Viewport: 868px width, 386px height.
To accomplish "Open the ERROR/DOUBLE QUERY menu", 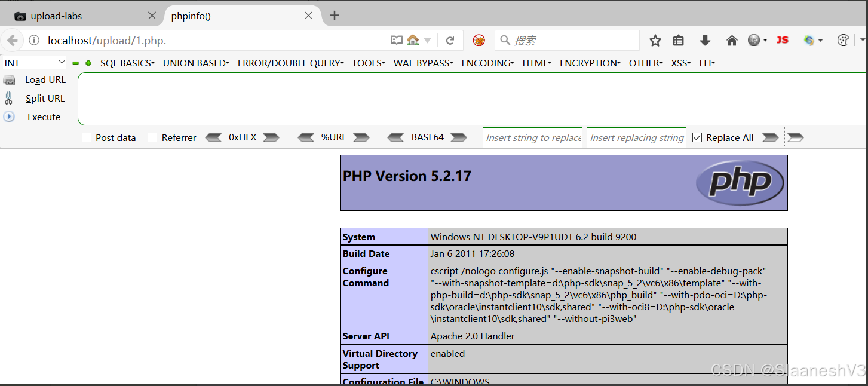I will tap(290, 63).
